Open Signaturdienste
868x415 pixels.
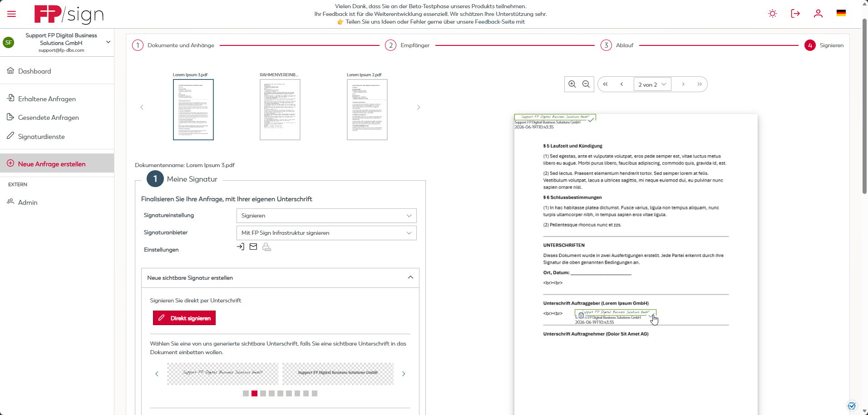click(41, 137)
